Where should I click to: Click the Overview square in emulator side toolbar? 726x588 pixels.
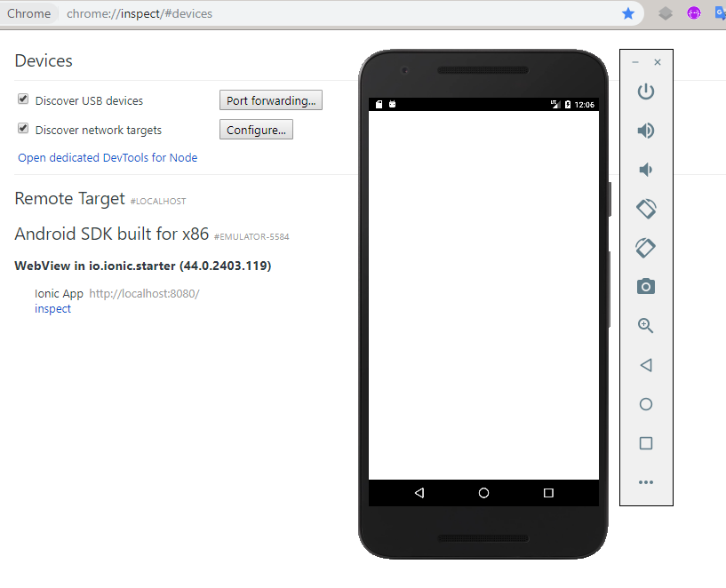[x=646, y=443]
